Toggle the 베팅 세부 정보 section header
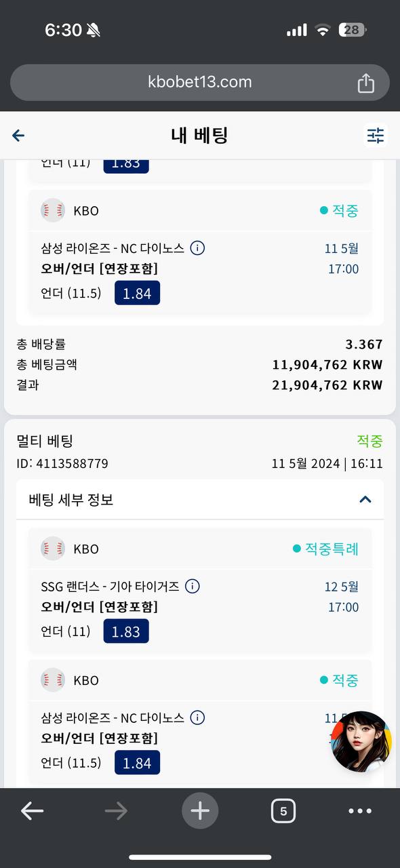Viewport: 400px width, 868px height. point(200,500)
